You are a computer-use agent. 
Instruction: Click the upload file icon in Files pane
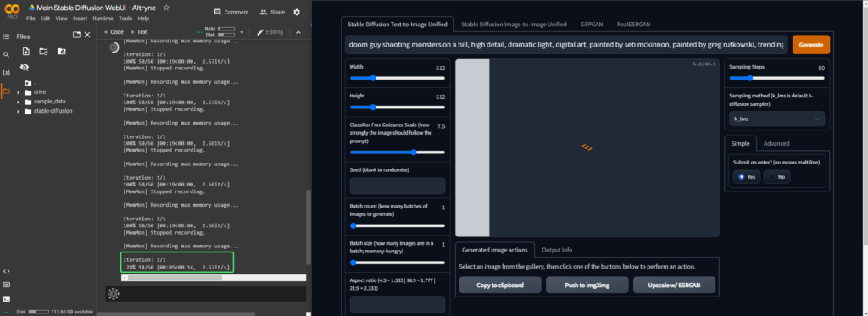[x=26, y=52]
